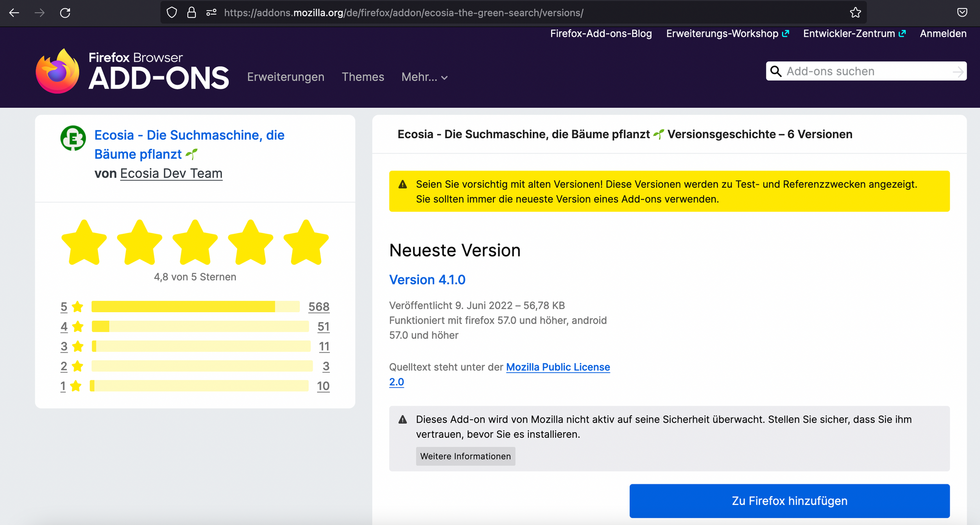Go back to the previous page
980x525 pixels.
point(14,13)
